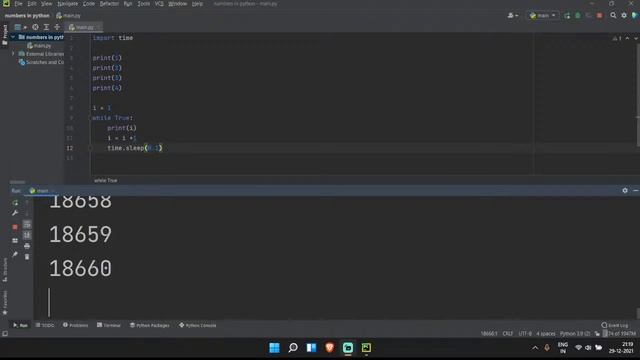Viewport: 640px width, 360px height.
Task: Click Select Opened File target icon
Action: click(x=36, y=27)
